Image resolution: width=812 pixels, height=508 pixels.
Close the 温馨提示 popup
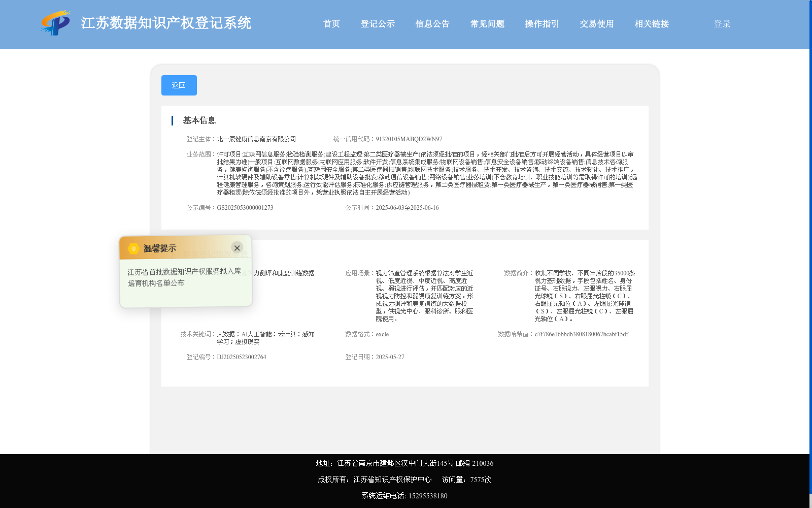click(237, 248)
